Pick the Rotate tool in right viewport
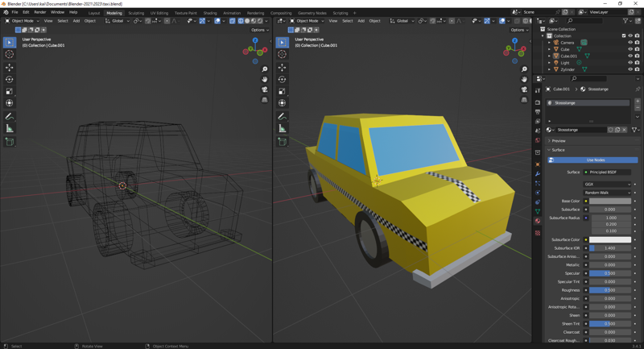 [x=282, y=79]
